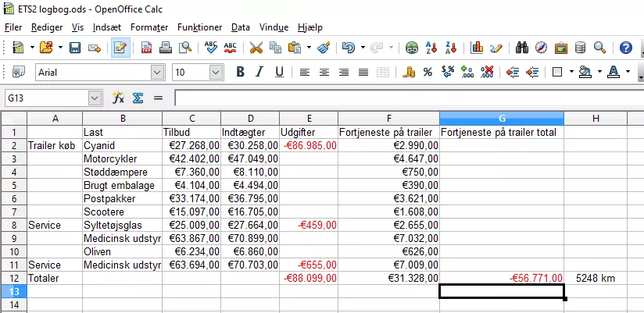The image size is (644, 313).
Task: Open the Indsæt menu
Action: 107,27
